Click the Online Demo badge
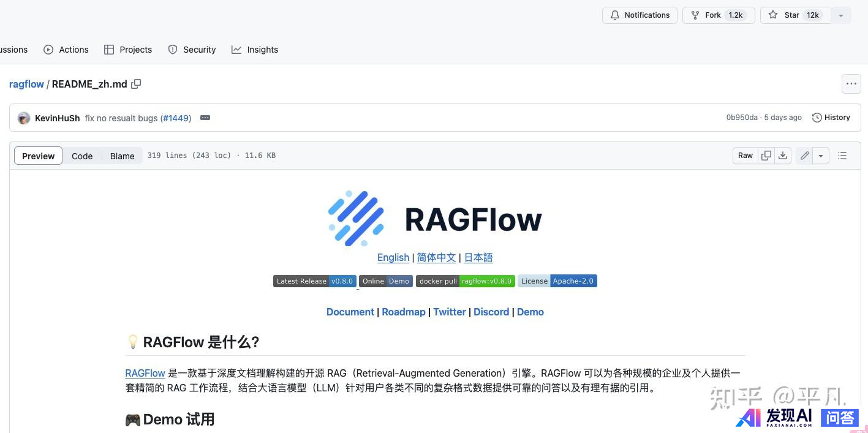Viewport: 868px width, 433px height. pos(386,281)
